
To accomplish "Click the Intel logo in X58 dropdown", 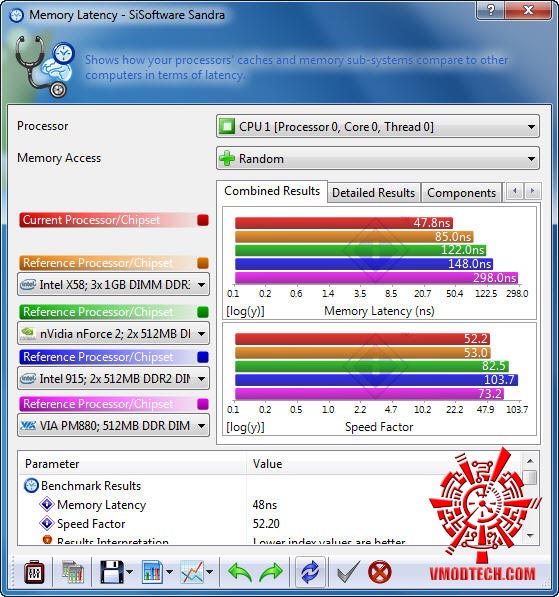I will (28, 284).
